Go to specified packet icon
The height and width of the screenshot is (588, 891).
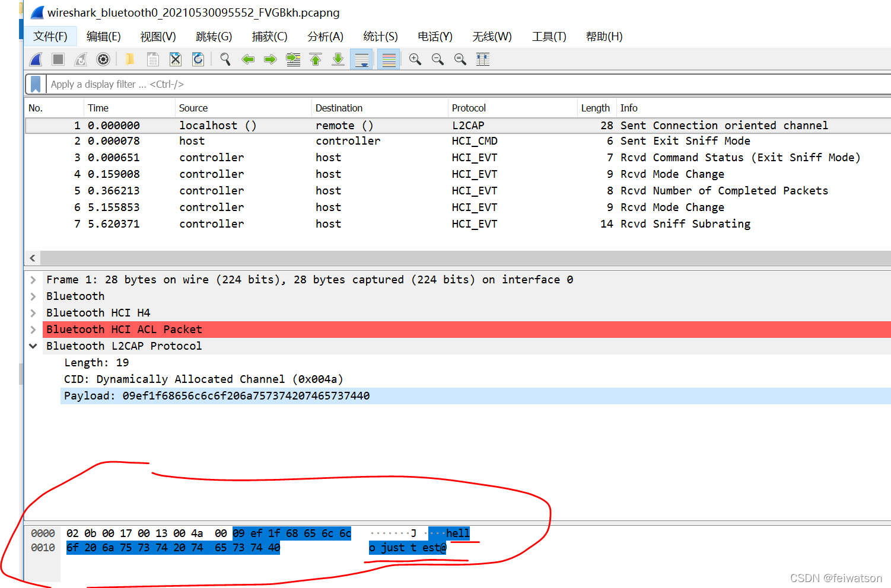pyautogui.click(x=293, y=59)
